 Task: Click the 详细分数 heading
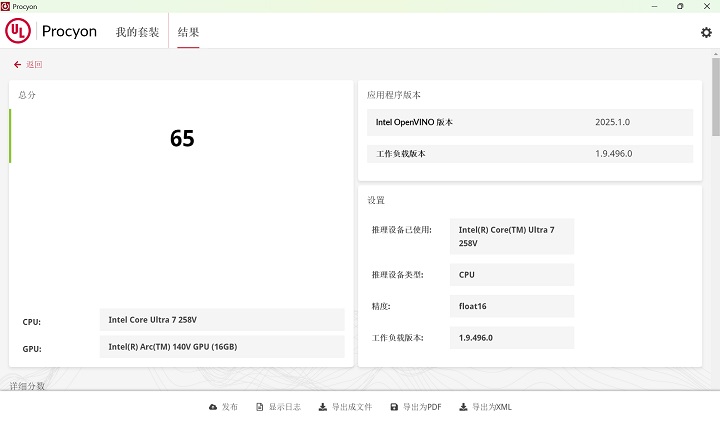[28, 386]
